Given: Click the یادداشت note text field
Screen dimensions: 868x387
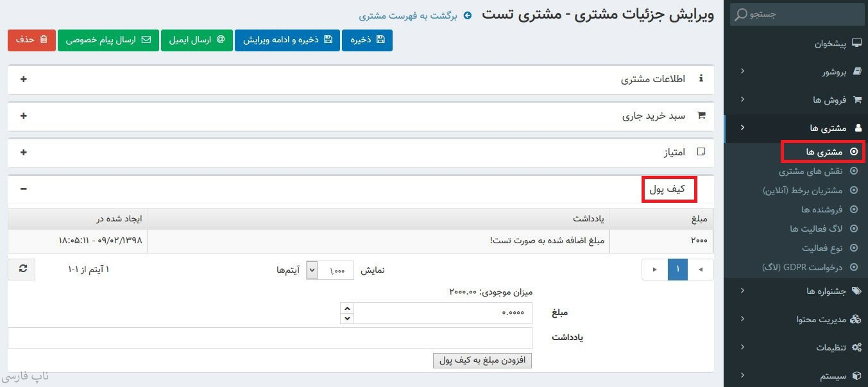Looking at the screenshot, I should pyautogui.click(x=270, y=338).
